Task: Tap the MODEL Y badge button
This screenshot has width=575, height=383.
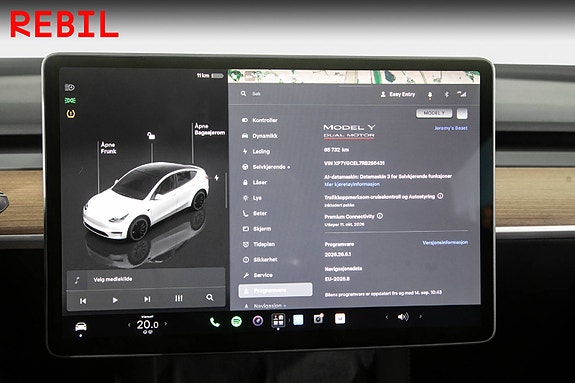Action: point(434,113)
